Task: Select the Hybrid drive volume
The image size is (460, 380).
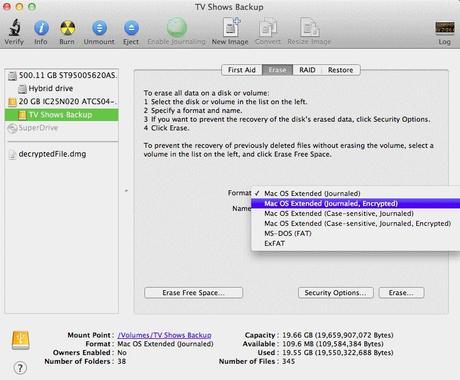Action: (62, 88)
